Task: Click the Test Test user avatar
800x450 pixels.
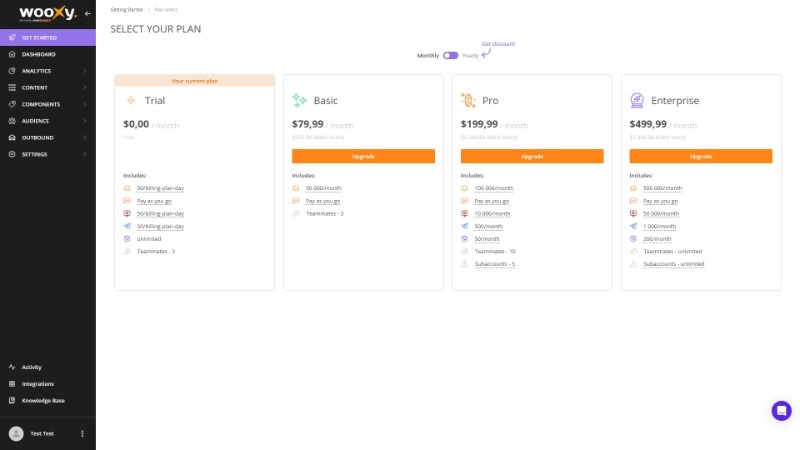Action: pyautogui.click(x=16, y=434)
